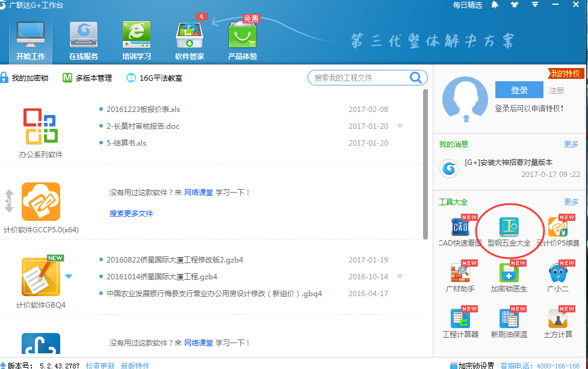Click the 登录 button
This screenshot has width=588, height=369.
[x=519, y=90]
